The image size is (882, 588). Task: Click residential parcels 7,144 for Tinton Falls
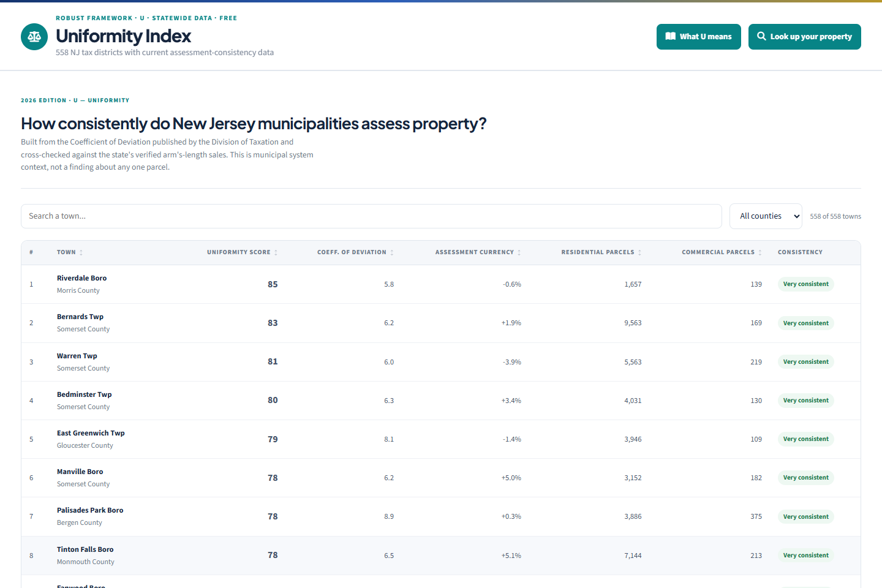[633, 556]
